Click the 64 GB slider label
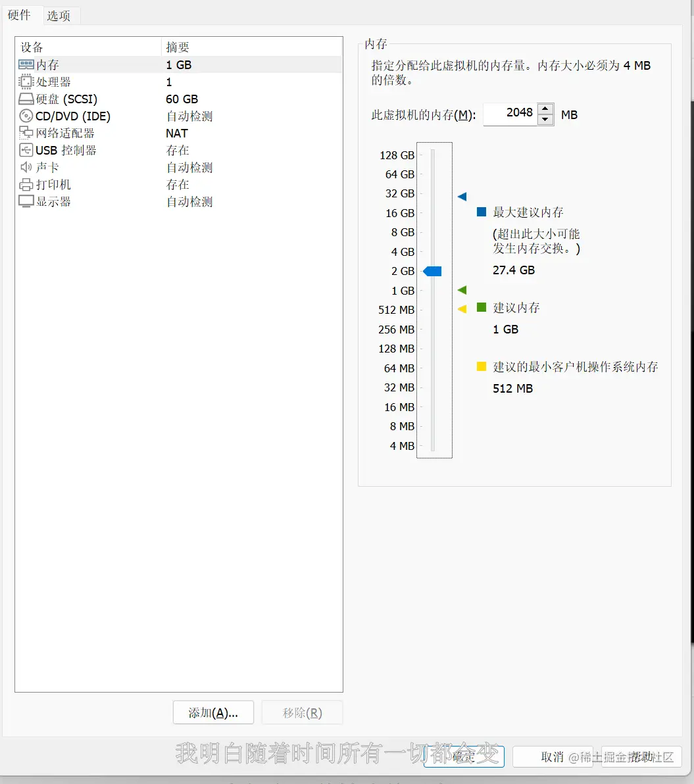This screenshot has height=784, width=694. click(400, 174)
